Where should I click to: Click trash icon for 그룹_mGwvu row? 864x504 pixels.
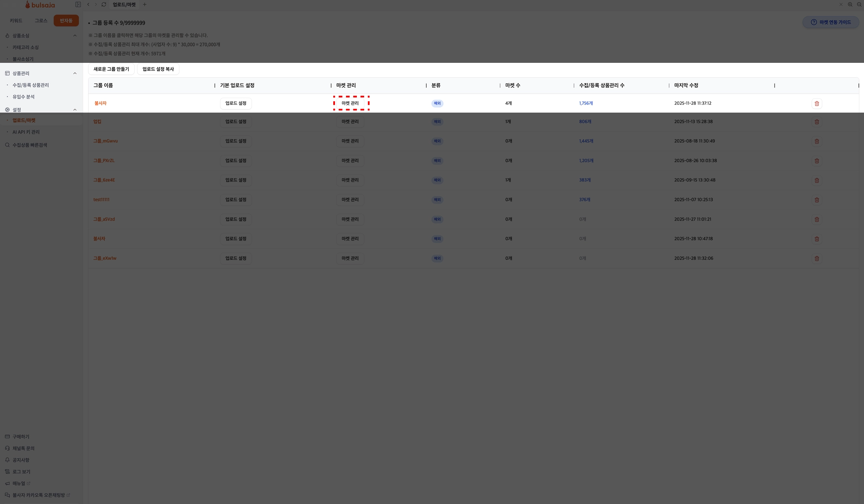(x=817, y=141)
